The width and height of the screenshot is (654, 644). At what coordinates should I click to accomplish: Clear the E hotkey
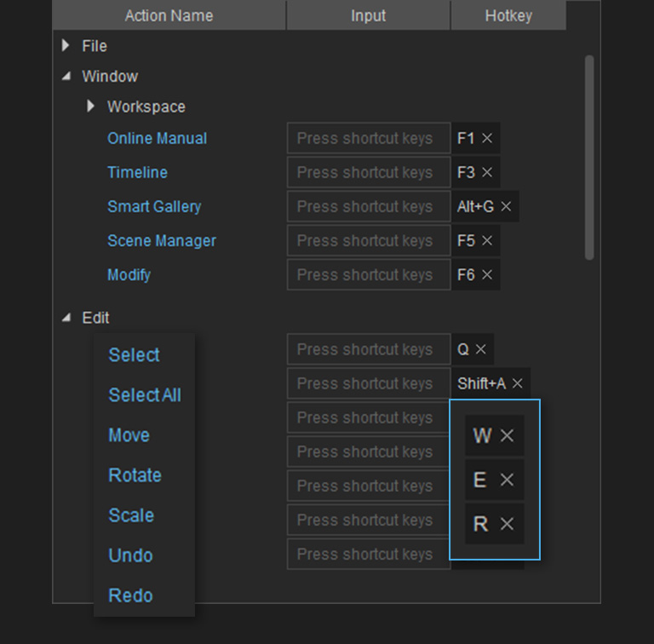[x=507, y=480]
